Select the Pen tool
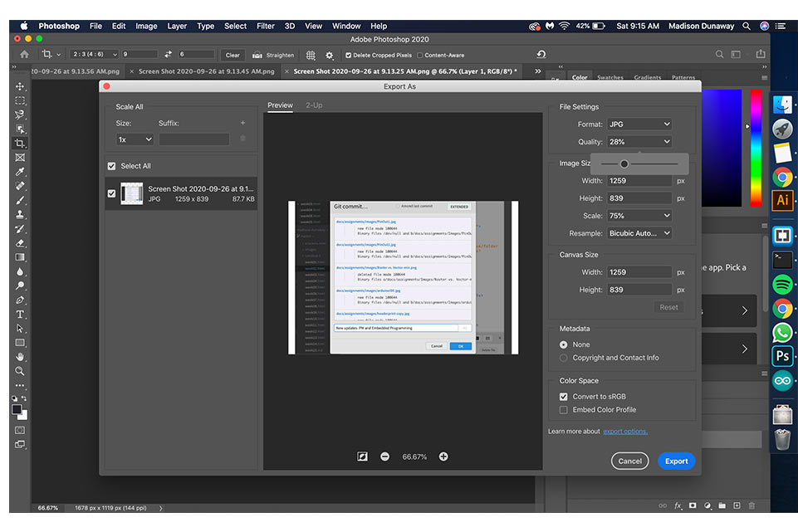This screenshot has height=532, width=798. [20, 300]
